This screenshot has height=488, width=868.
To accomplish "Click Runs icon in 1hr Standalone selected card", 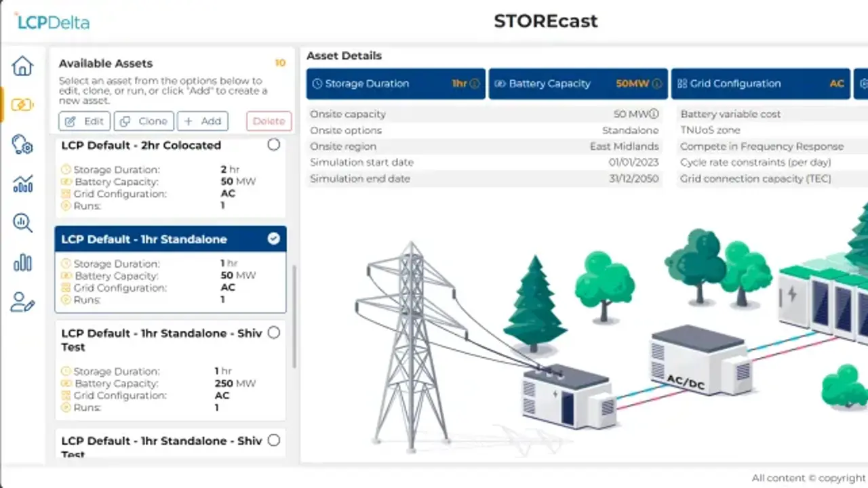I will (66, 300).
